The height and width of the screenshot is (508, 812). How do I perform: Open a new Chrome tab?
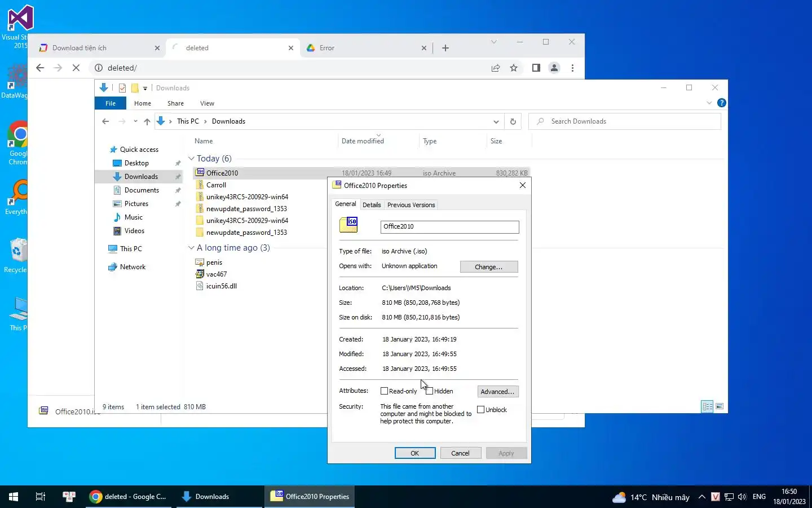445,48
